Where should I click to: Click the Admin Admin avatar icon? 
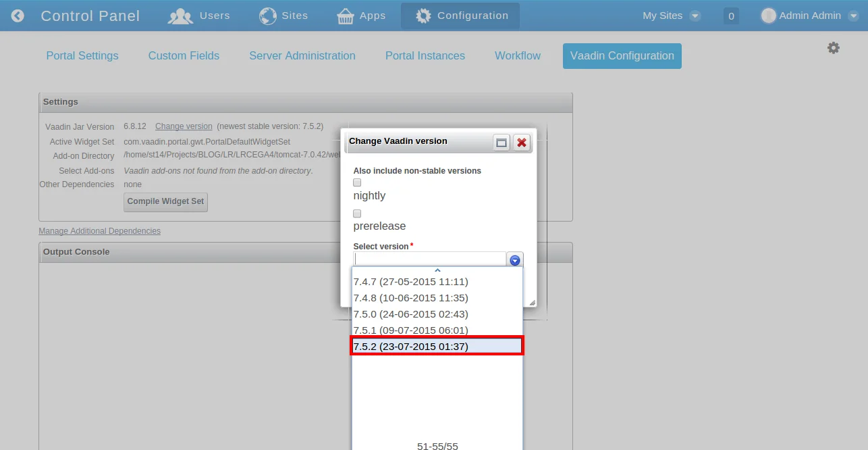[x=768, y=16]
